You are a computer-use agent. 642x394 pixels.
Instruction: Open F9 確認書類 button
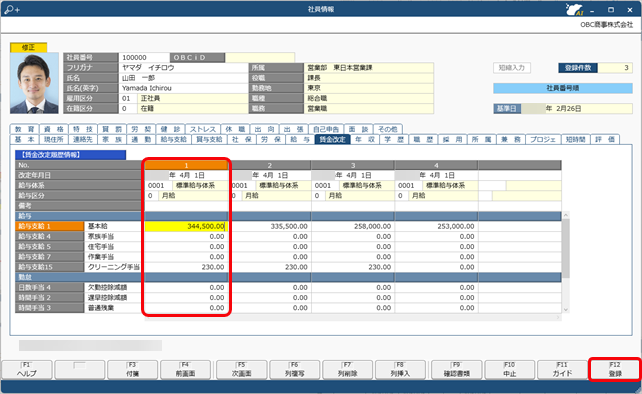[457, 369]
